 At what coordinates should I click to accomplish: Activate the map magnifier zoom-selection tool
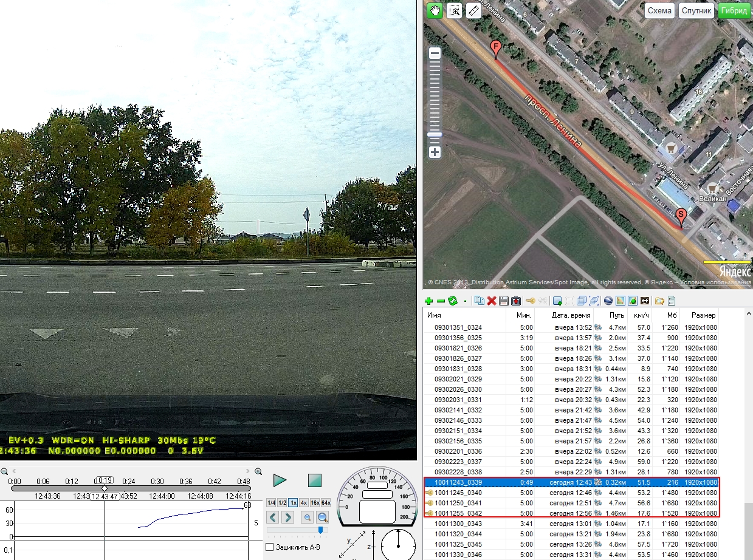point(454,10)
